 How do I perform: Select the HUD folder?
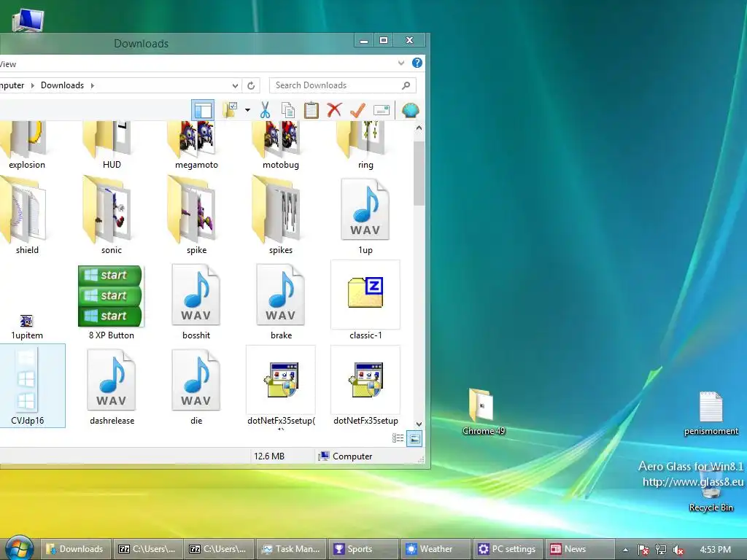click(112, 145)
